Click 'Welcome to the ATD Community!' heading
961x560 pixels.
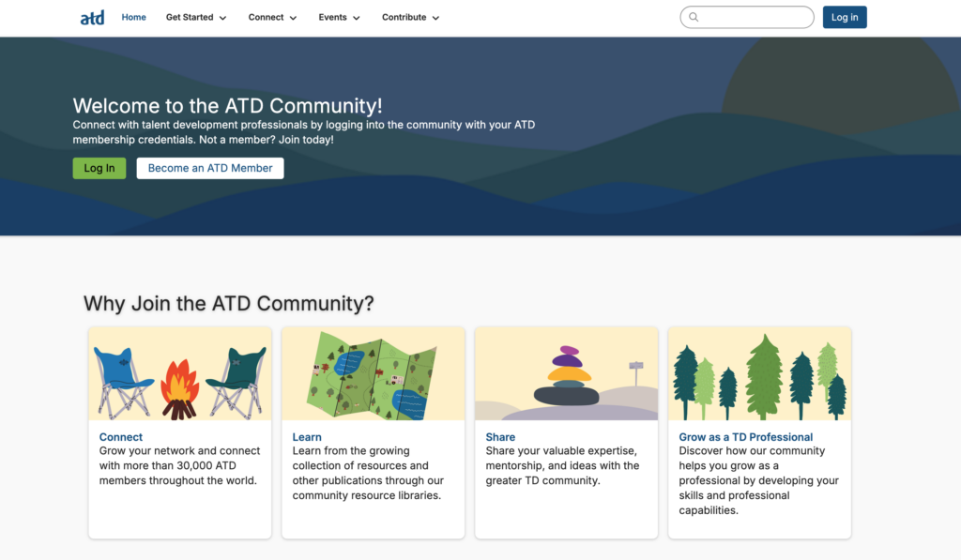pos(227,105)
